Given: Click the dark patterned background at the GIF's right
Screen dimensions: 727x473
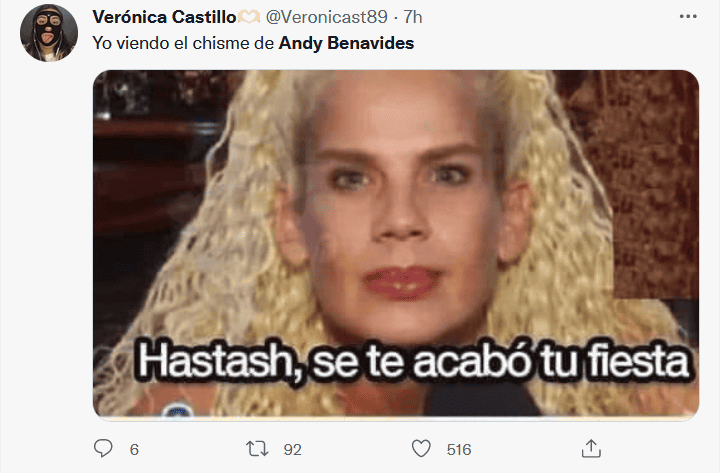Looking at the screenshot, I should tap(649, 185).
